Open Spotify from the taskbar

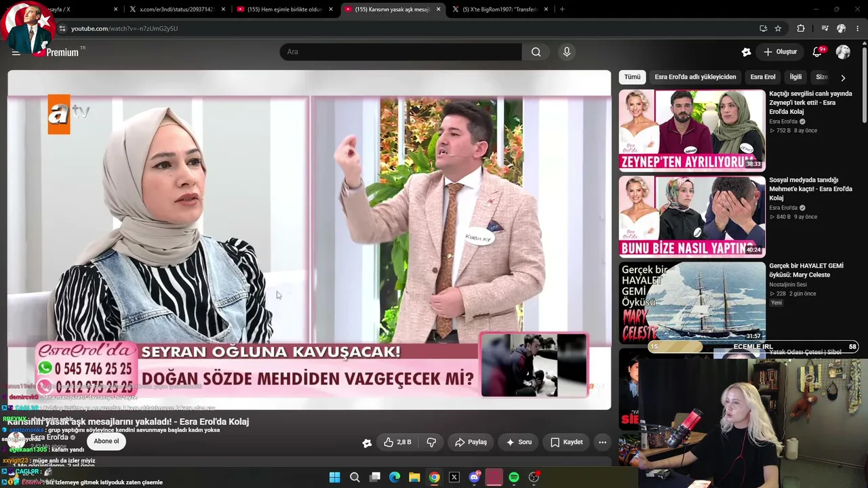[x=514, y=477]
